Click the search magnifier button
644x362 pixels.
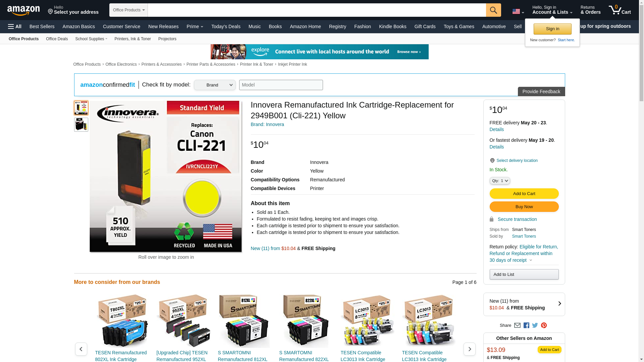click(493, 10)
